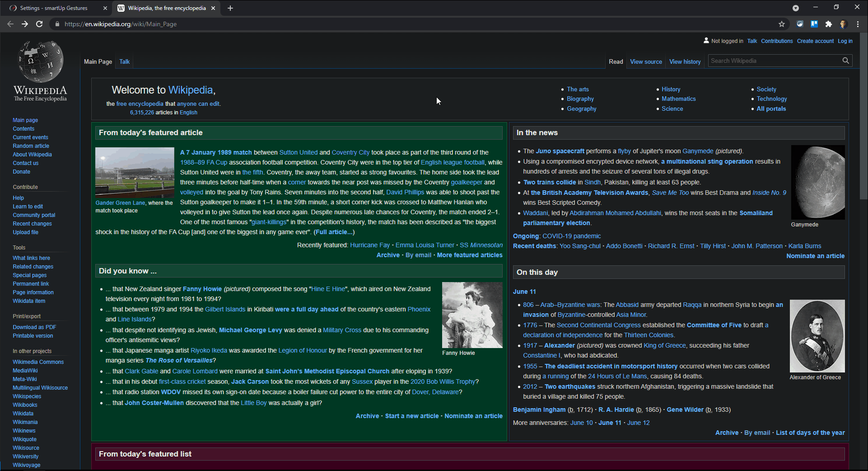This screenshot has height=471, width=868.
Task: Click Download as PDF
Action: pos(34,327)
